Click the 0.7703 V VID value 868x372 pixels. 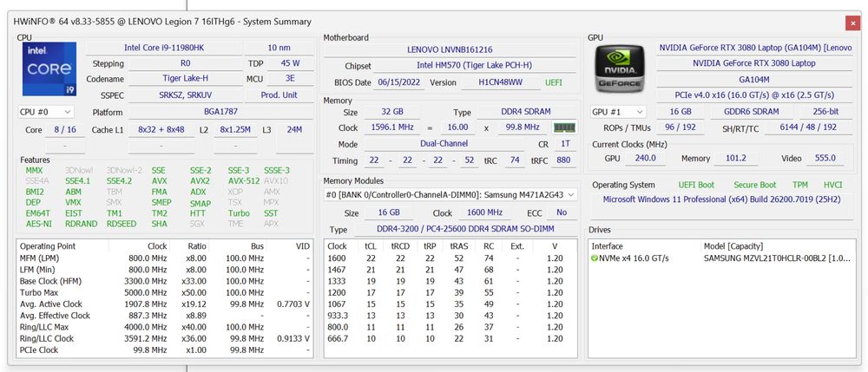[x=293, y=304]
